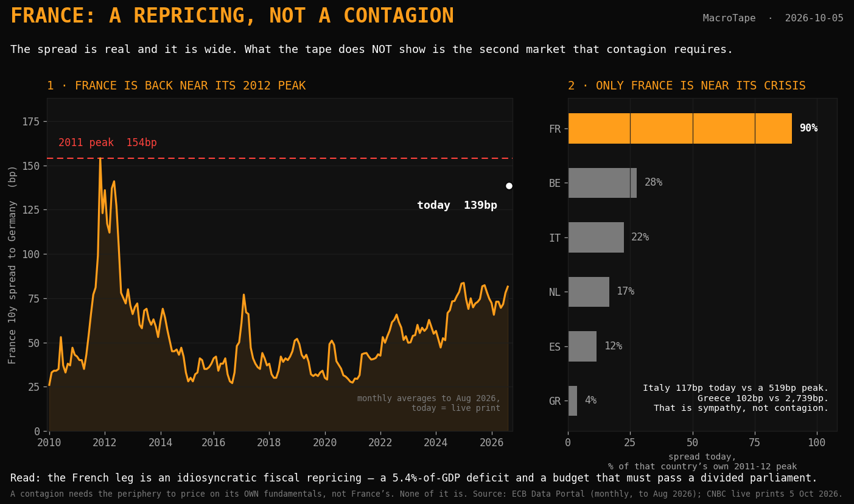Click x-axis title 'spread today, % of that country's own 2011-12 peak'
854x504 pixels.
click(702, 461)
